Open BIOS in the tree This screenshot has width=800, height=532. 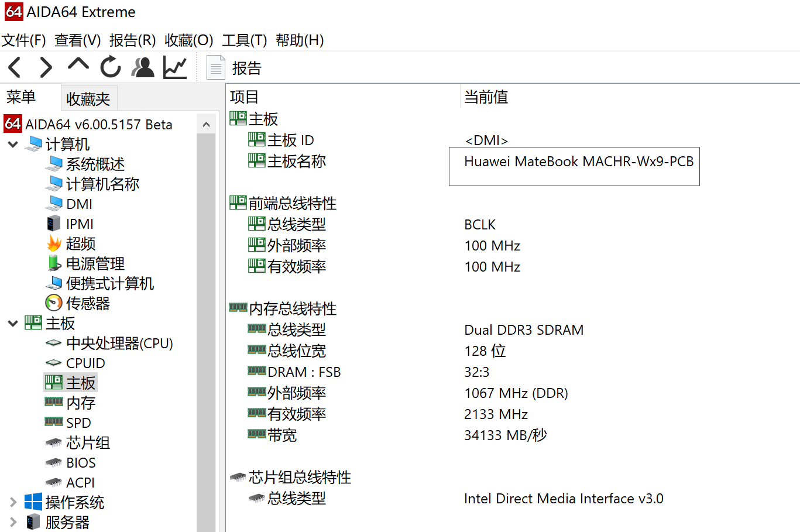coord(70,462)
